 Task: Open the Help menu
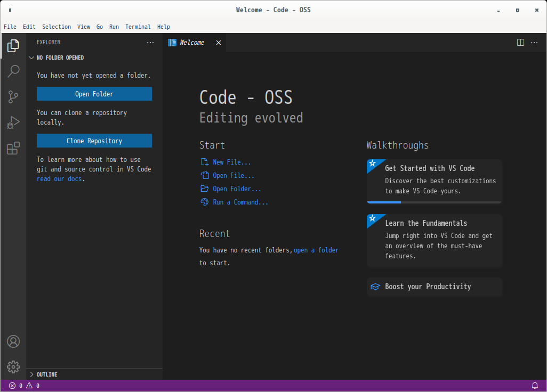[x=164, y=27]
